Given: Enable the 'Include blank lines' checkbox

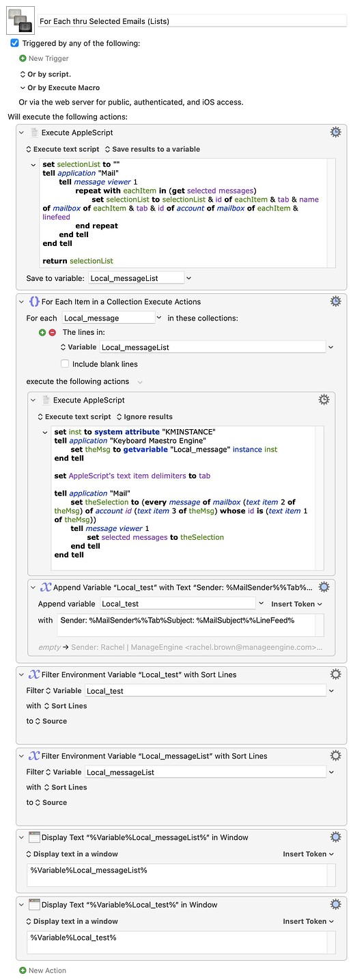Looking at the screenshot, I should (66, 364).
